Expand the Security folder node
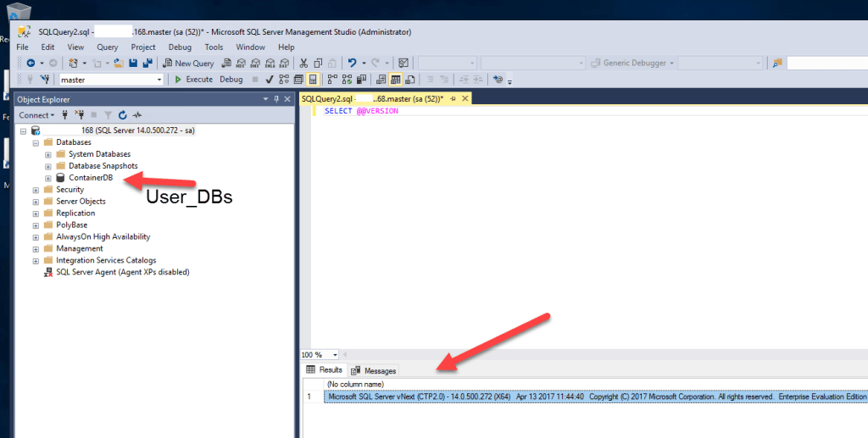The image size is (868, 438). [x=36, y=190]
